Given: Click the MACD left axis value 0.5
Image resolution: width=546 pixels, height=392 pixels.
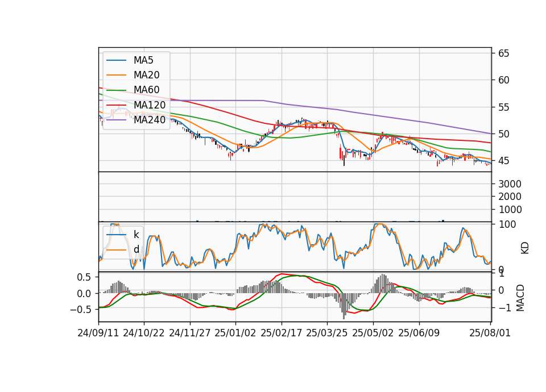Looking at the screenshot, I should coord(84,277).
